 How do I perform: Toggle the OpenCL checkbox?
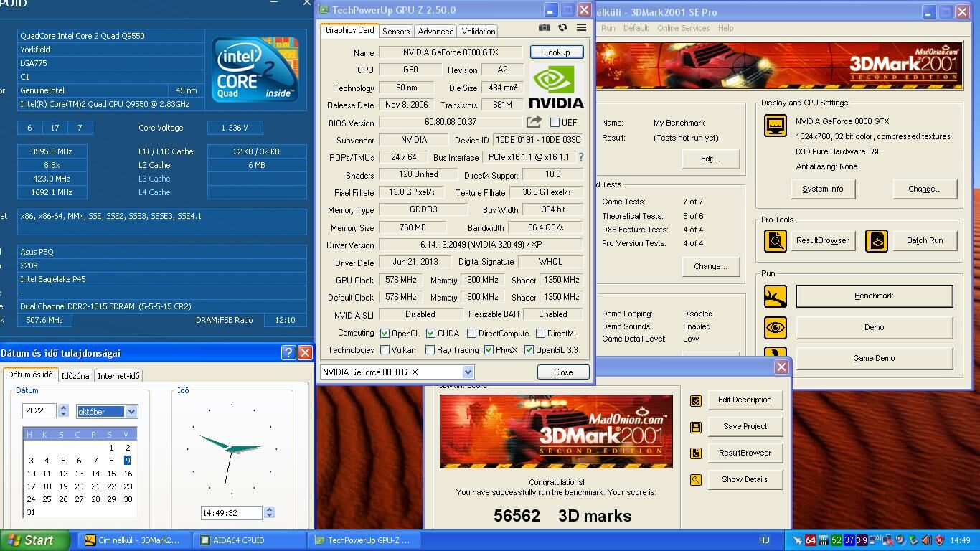click(x=385, y=334)
